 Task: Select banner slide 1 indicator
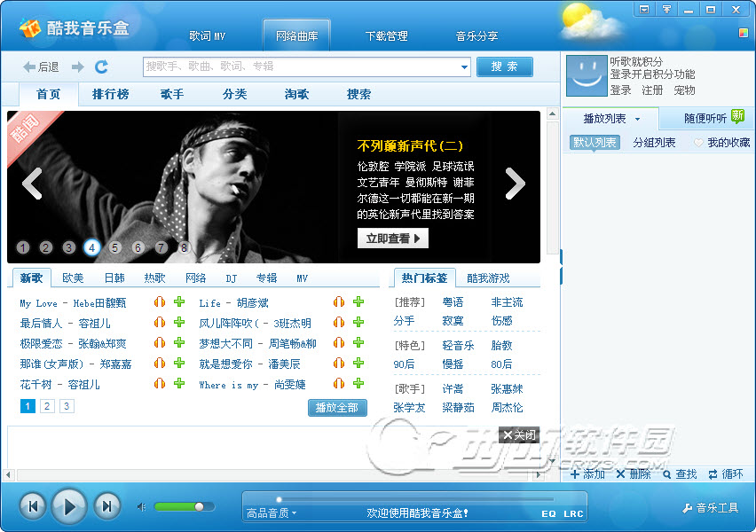(x=23, y=247)
